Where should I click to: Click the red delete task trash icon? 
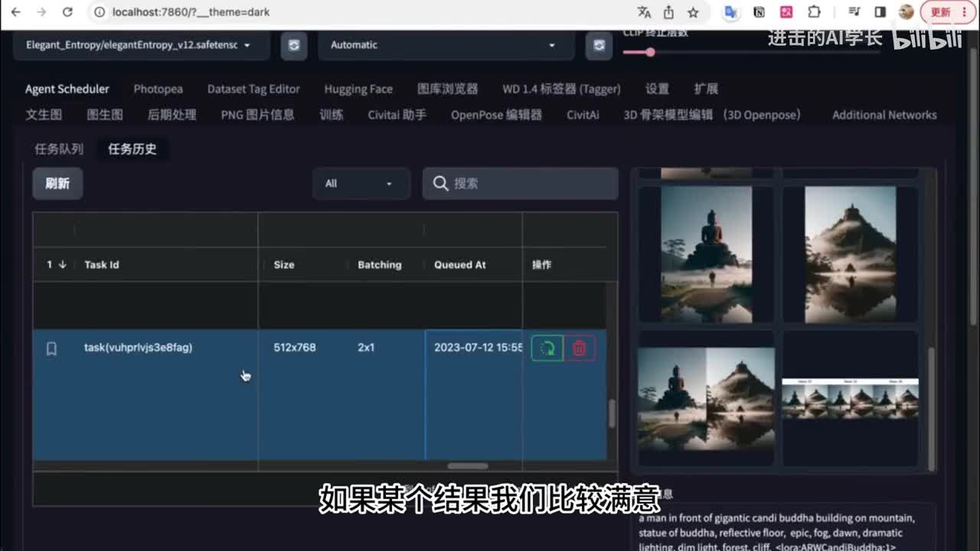coord(580,348)
